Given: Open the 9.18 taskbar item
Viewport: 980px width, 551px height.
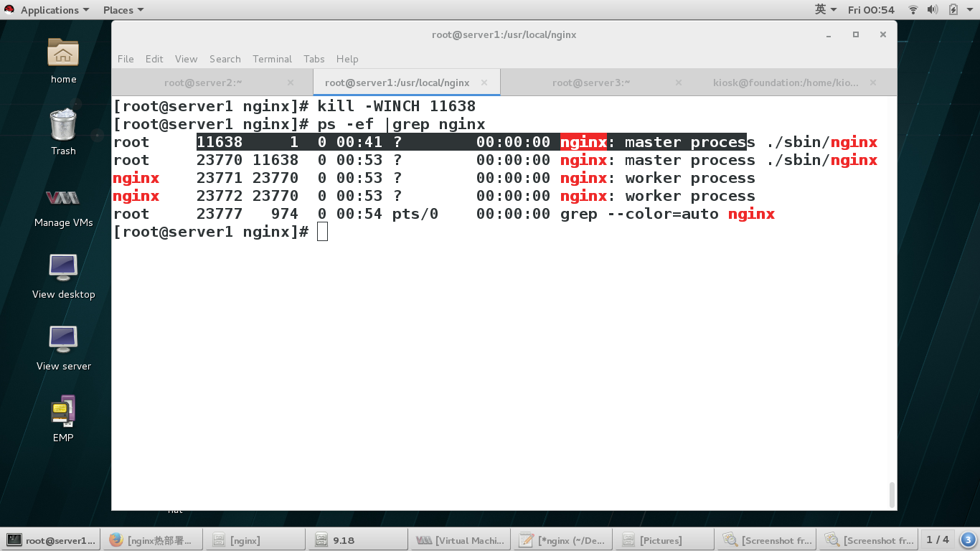Looking at the screenshot, I should click(x=357, y=540).
